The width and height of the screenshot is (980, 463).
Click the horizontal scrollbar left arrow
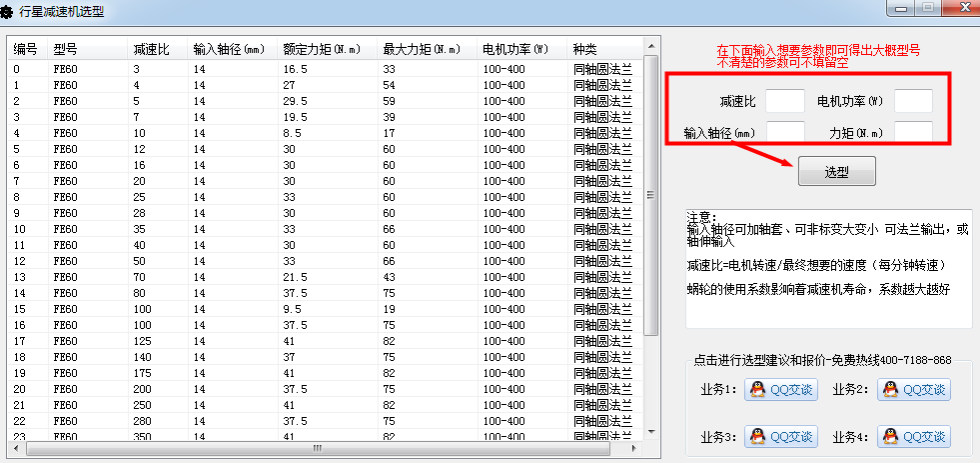(16, 448)
